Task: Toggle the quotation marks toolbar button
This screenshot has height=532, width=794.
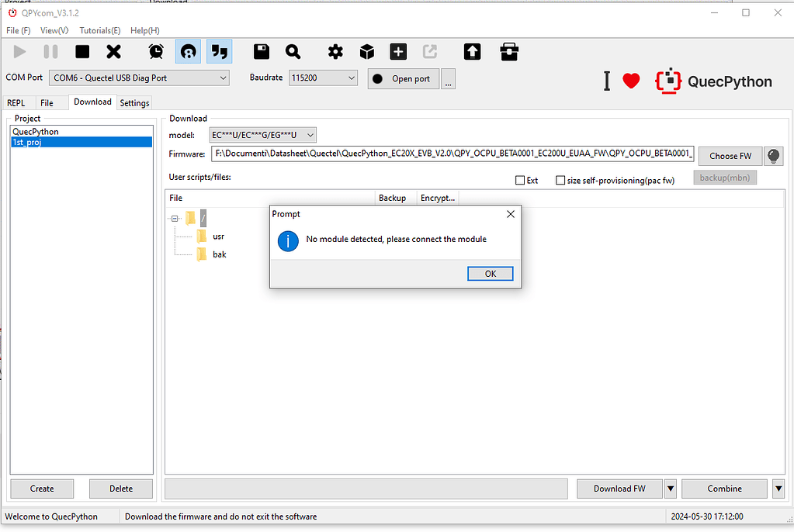Action: [218, 51]
